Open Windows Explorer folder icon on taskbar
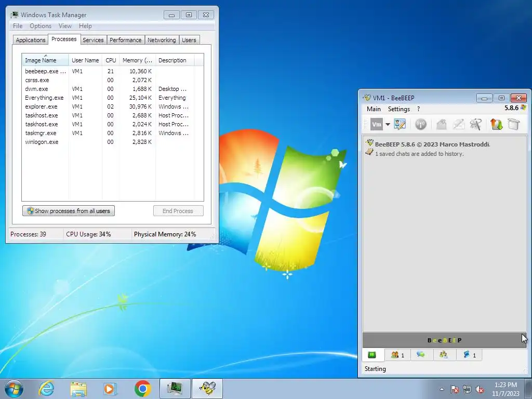This screenshot has width=532, height=399. (78, 389)
